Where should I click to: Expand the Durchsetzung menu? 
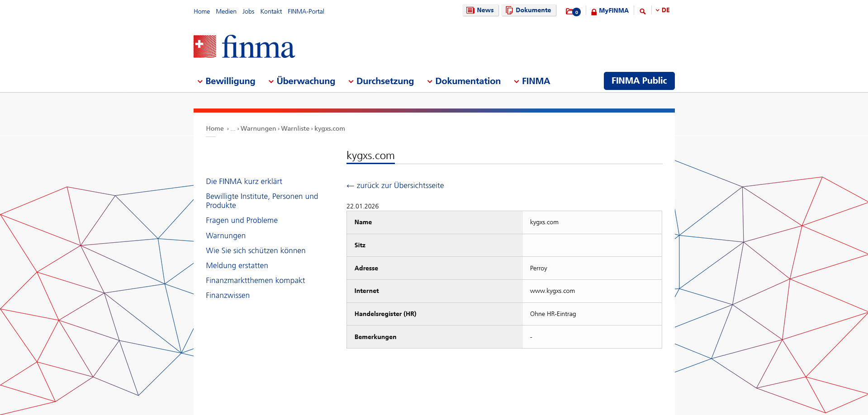(381, 81)
